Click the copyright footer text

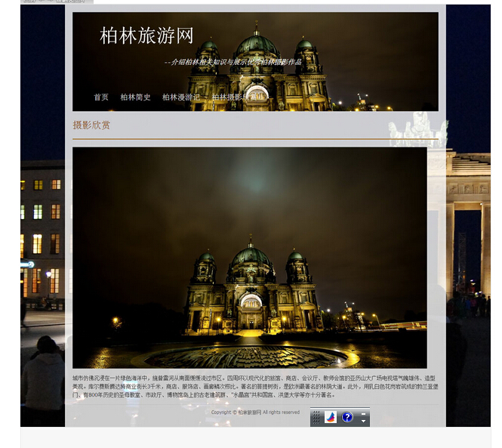[255, 412]
